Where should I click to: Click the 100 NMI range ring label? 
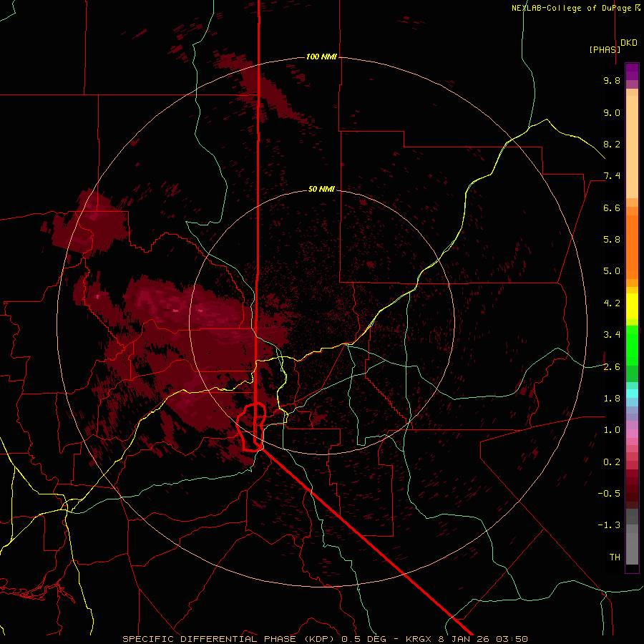tap(321, 57)
